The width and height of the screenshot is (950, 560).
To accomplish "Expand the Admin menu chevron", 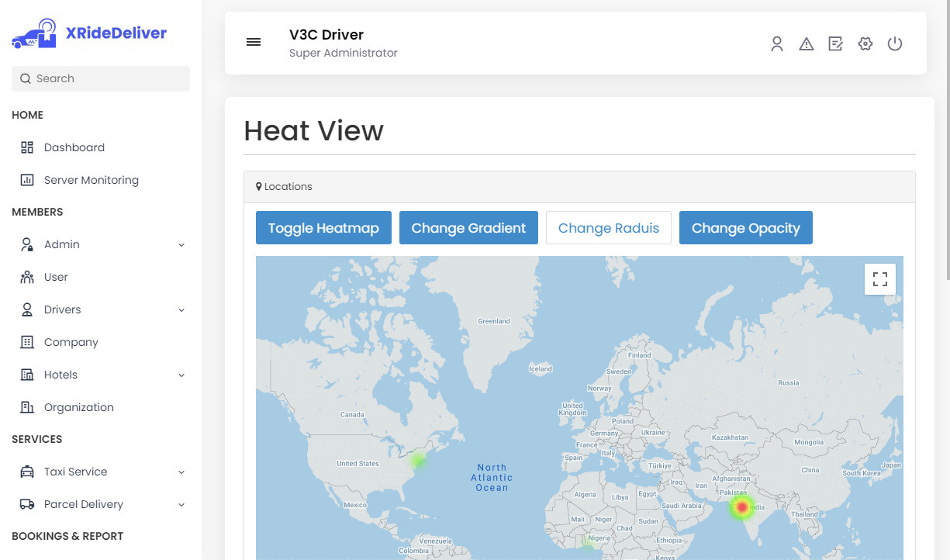I will click(x=181, y=245).
